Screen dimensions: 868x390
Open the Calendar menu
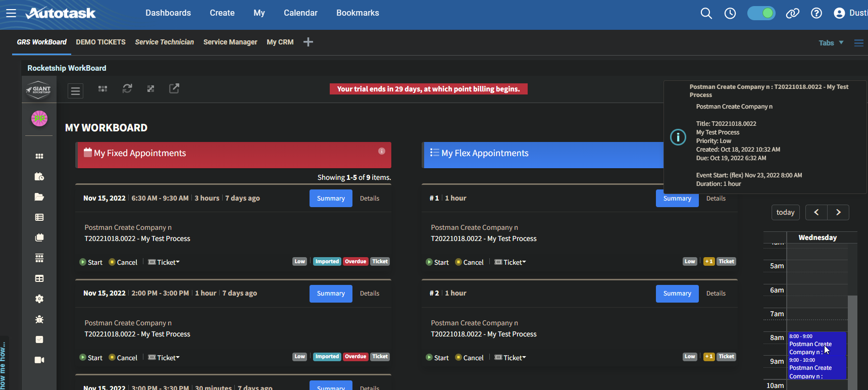[300, 13]
